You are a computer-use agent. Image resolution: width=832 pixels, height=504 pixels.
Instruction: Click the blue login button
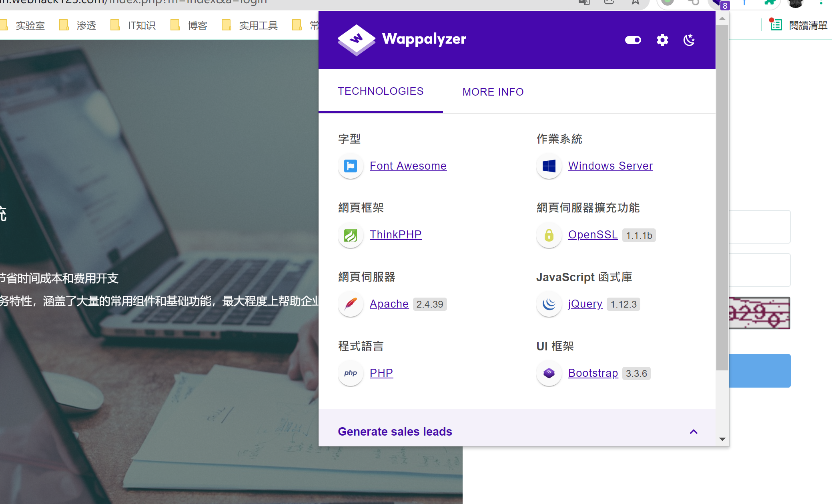point(760,371)
